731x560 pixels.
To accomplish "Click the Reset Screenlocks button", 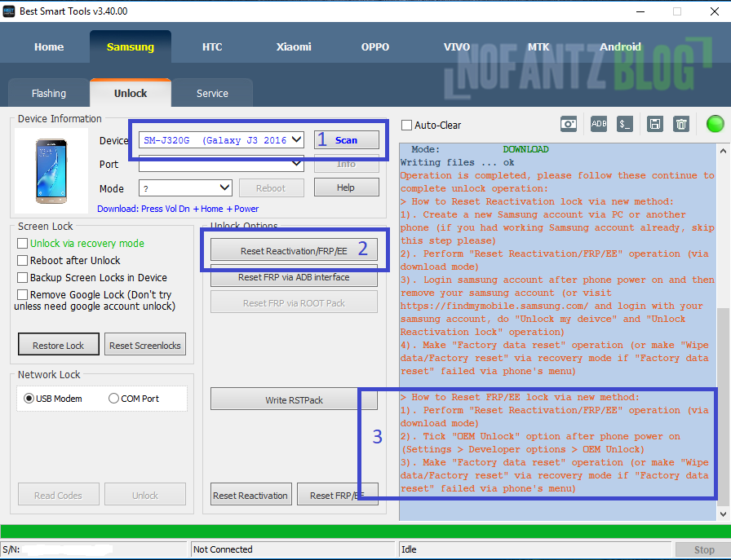I will [x=145, y=346].
